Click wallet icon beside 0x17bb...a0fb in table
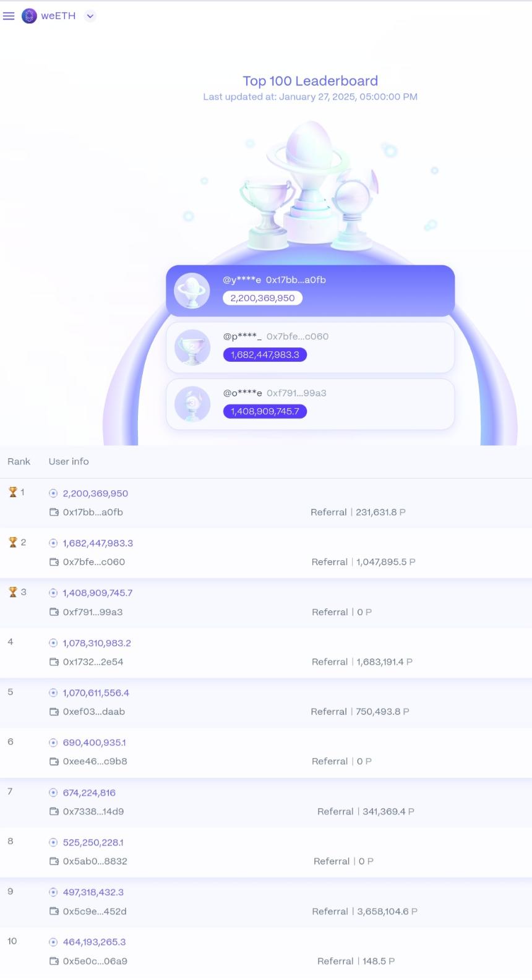This screenshot has height=980, width=532. [54, 512]
